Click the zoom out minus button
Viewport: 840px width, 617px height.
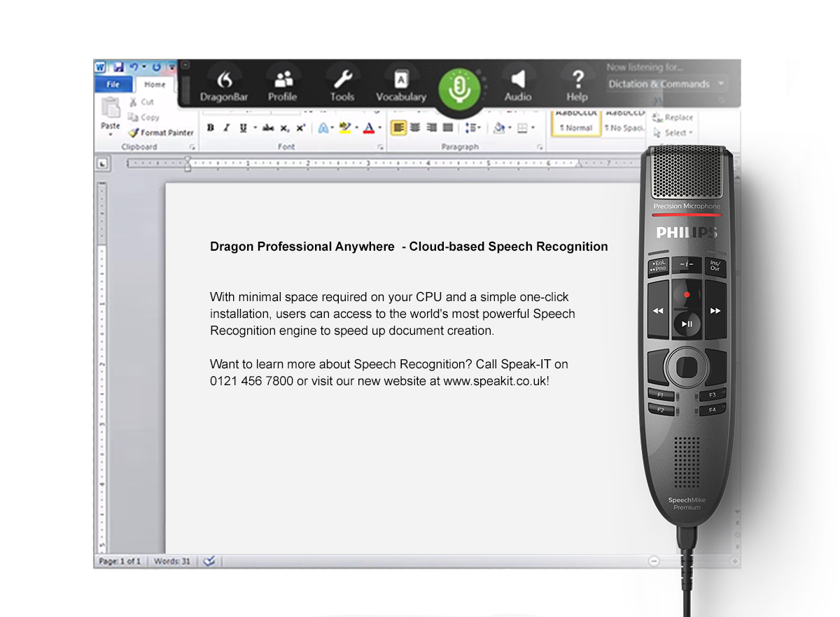pos(654,561)
